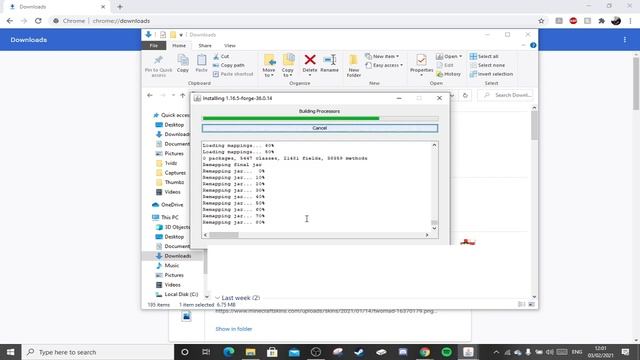Cancel the Forge installation
This screenshot has height=360, width=640.
pyautogui.click(x=320, y=128)
